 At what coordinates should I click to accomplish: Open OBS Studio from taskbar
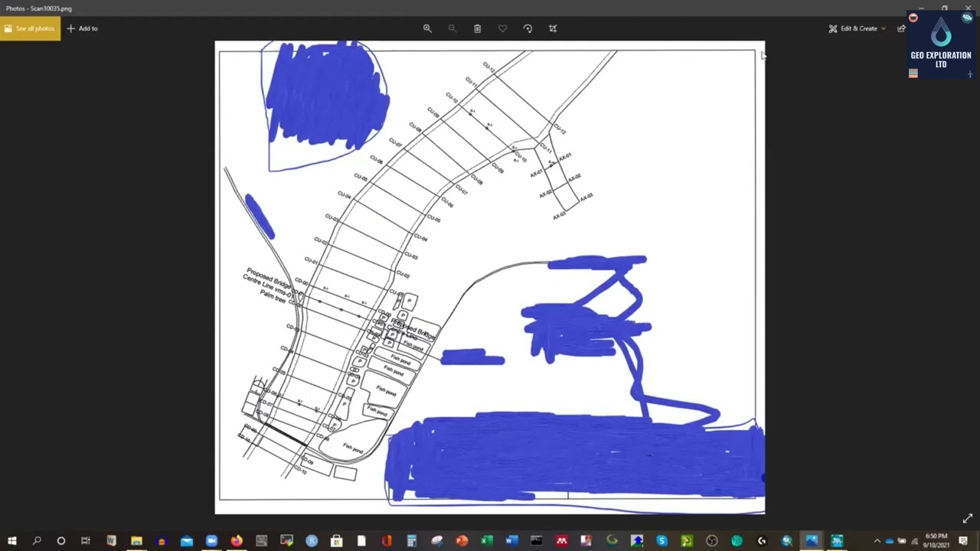[711, 541]
